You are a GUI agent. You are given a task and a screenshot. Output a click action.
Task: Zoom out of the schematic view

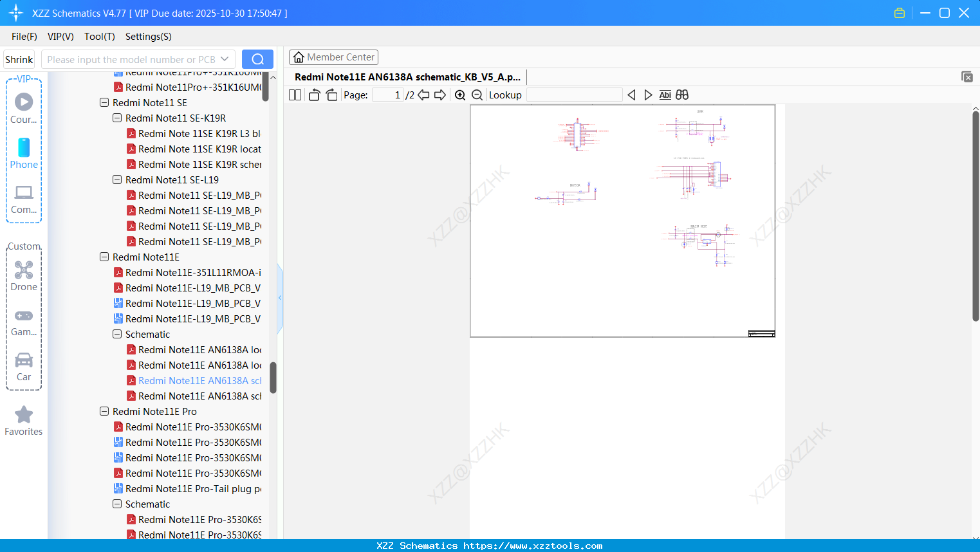point(477,95)
